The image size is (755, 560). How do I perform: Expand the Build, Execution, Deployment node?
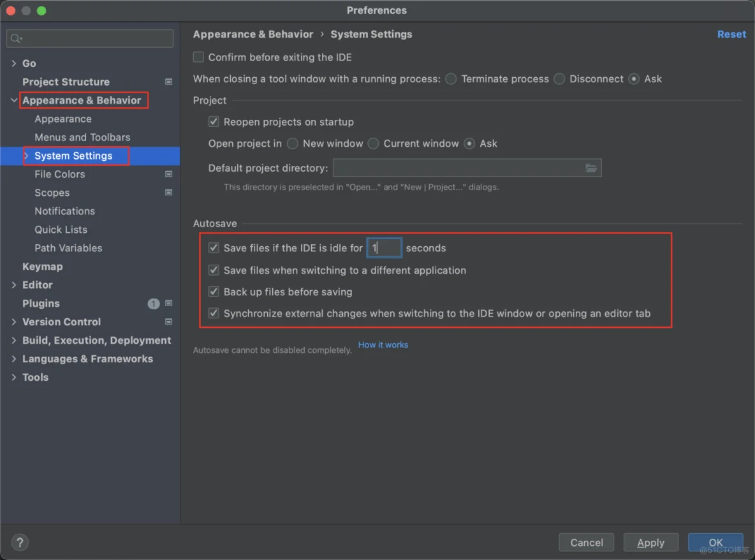click(14, 341)
